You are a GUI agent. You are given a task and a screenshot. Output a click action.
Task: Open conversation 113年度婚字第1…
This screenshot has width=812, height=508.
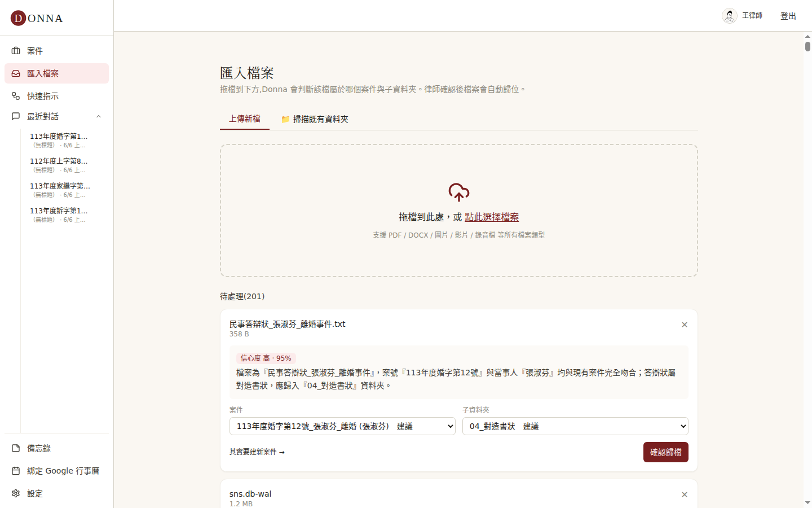tap(59, 140)
